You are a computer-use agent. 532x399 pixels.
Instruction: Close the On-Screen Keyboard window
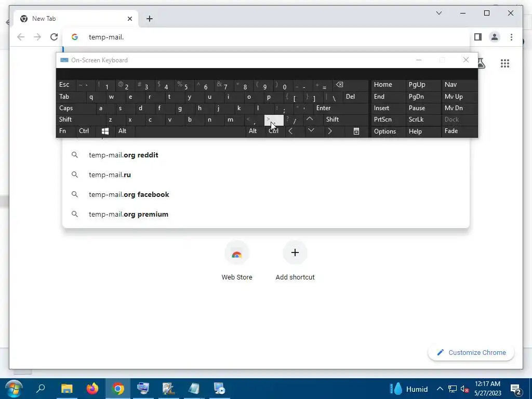click(466, 60)
